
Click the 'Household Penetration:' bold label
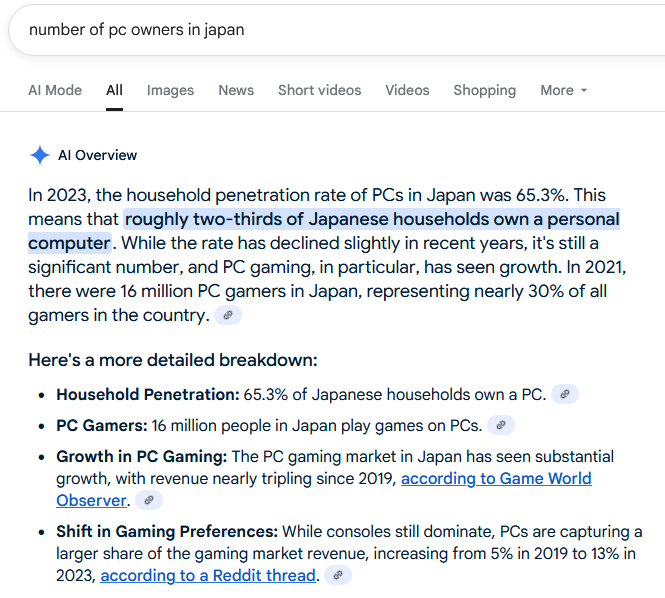click(x=148, y=394)
